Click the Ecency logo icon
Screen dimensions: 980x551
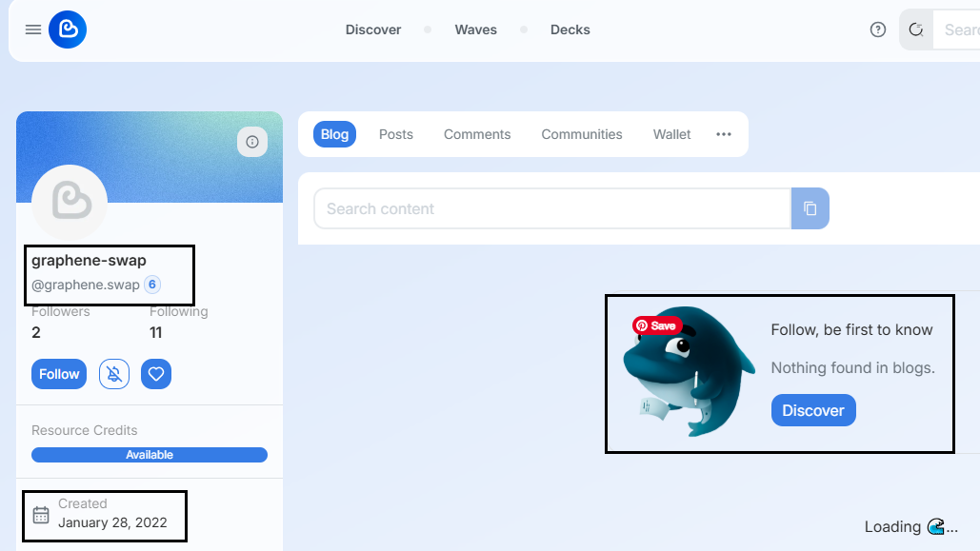(x=68, y=30)
